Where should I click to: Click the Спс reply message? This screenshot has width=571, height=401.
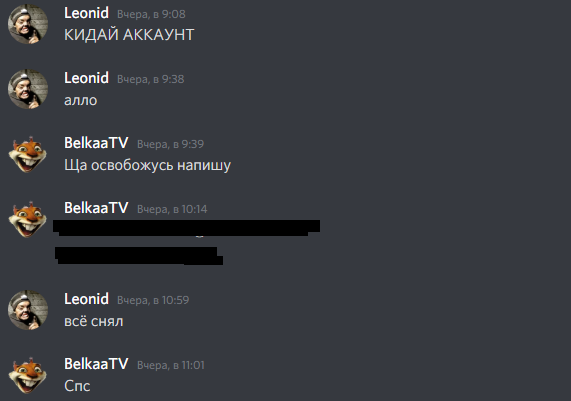tap(77, 386)
